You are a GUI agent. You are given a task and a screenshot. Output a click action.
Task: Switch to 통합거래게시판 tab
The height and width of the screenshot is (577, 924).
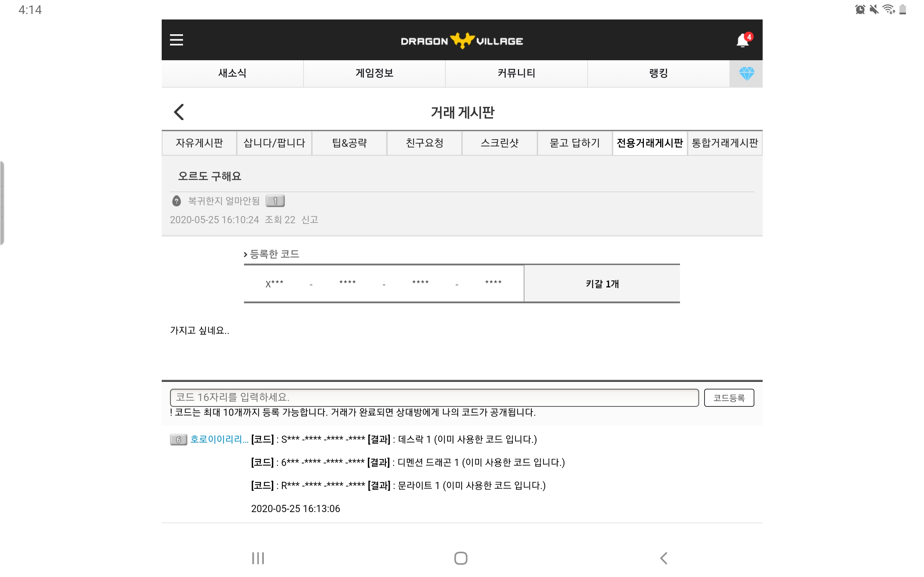pyautogui.click(x=725, y=143)
